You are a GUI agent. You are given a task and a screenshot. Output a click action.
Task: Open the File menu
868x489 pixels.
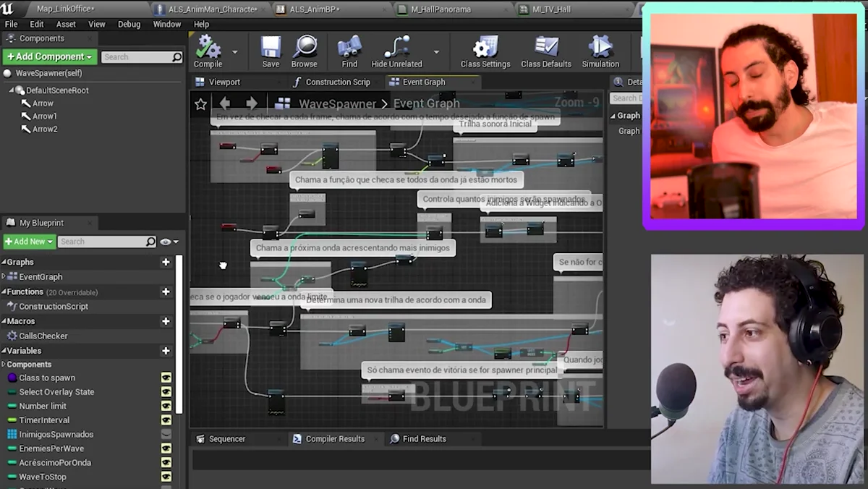[11, 24]
